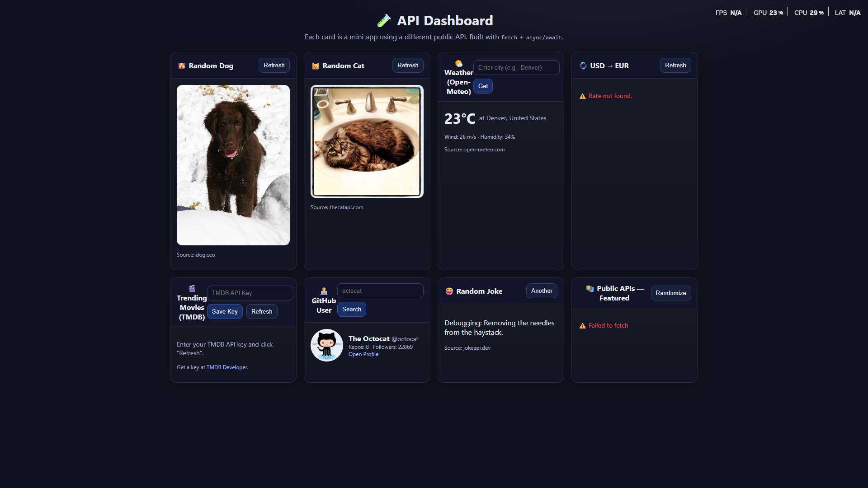Click the Wind and Humidity line
Viewport: 868px width, 488px height.
click(x=480, y=137)
